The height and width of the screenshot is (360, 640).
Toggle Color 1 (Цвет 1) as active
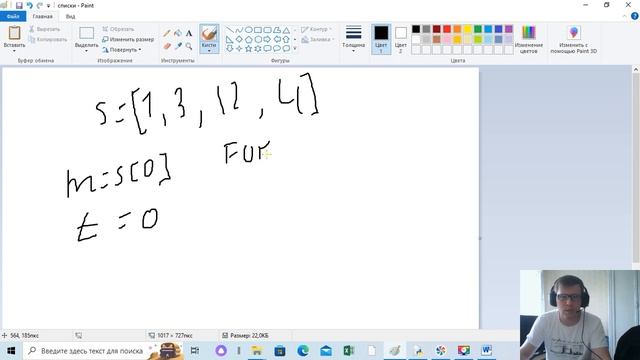(381, 39)
